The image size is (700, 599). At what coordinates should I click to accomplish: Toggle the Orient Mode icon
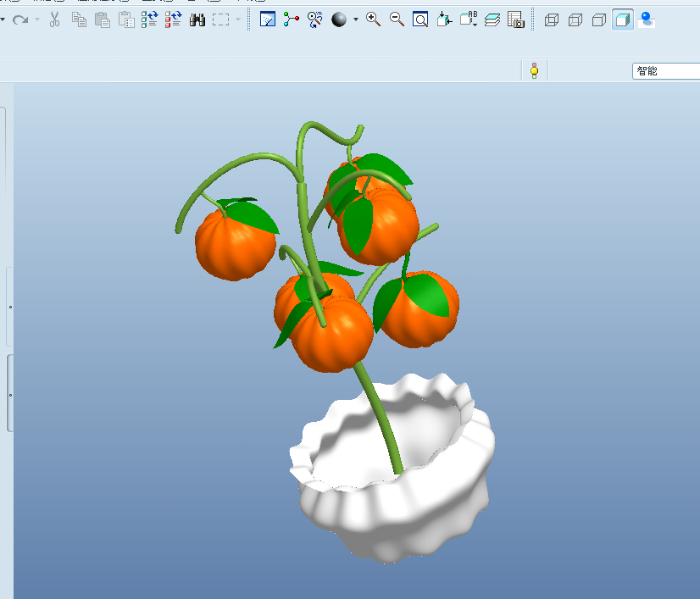tap(315, 19)
